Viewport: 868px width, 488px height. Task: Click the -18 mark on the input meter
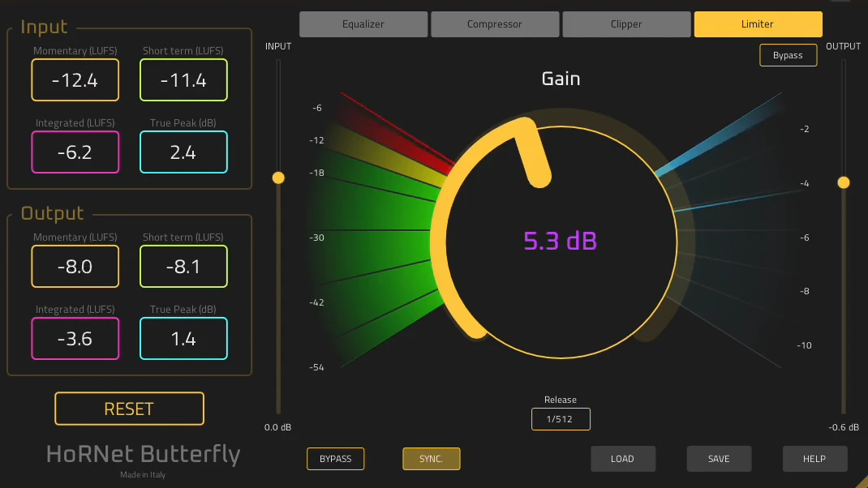(x=316, y=173)
